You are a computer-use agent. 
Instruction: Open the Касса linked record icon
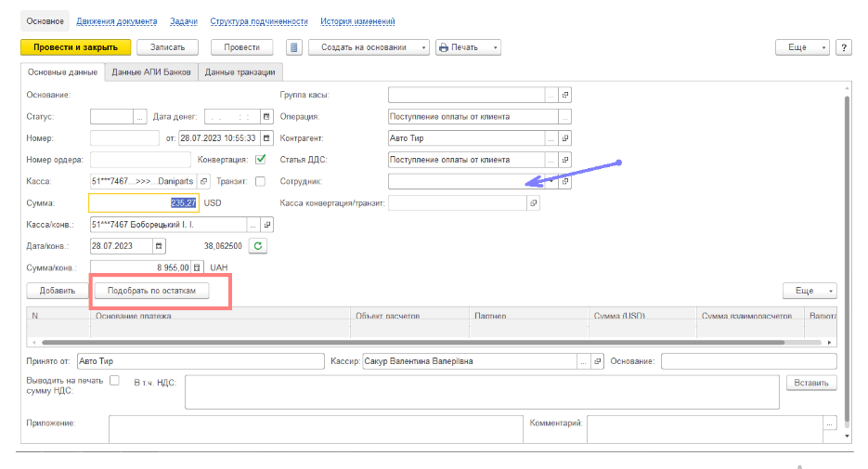click(205, 181)
